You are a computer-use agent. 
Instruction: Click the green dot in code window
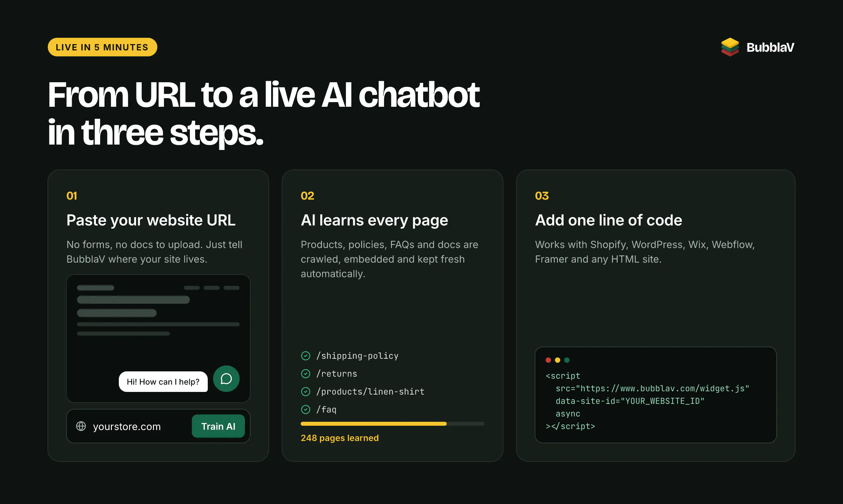(567, 360)
